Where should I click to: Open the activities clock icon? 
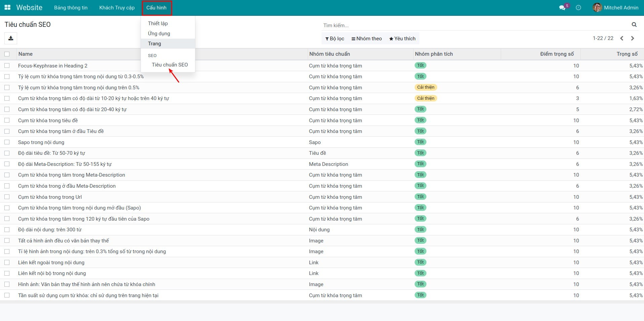click(x=578, y=8)
